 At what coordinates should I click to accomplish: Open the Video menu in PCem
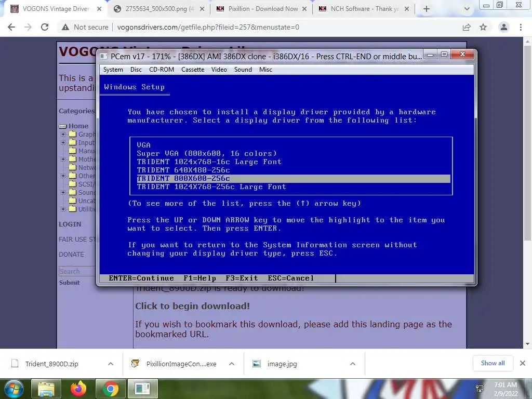[219, 70]
